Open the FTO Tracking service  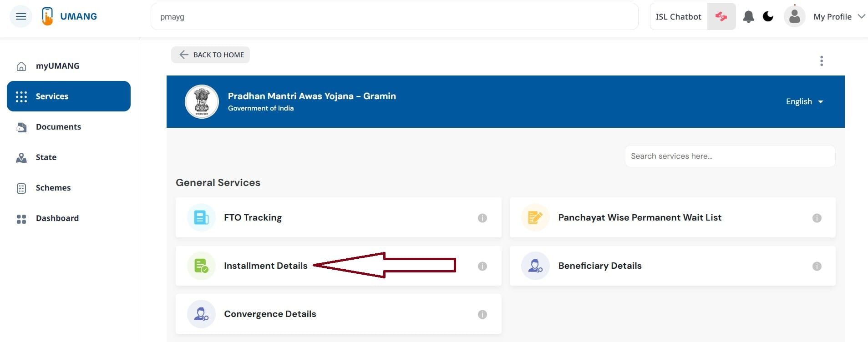click(338, 217)
